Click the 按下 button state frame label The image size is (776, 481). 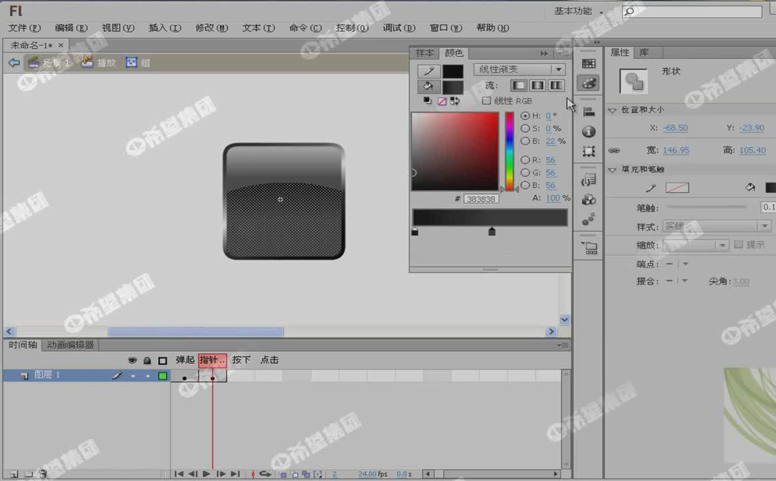pyautogui.click(x=241, y=360)
